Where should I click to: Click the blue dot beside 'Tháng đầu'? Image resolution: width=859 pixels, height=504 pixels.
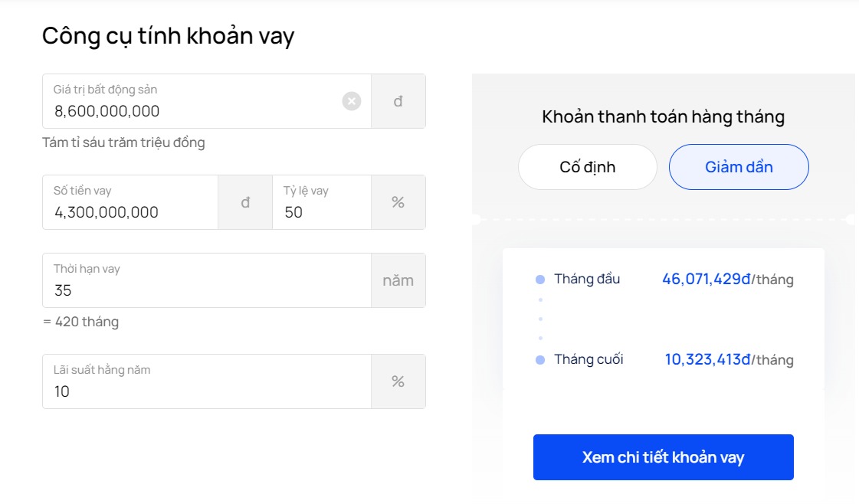click(540, 280)
